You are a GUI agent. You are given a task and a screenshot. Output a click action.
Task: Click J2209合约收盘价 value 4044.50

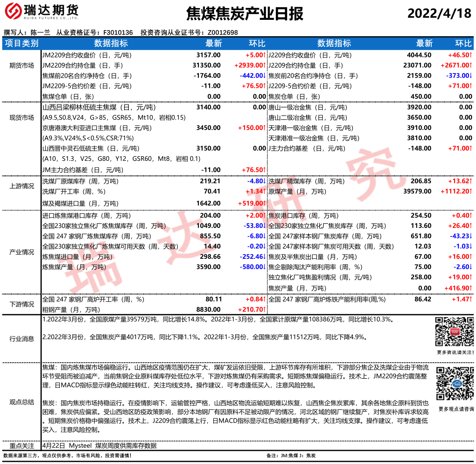coord(419,55)
